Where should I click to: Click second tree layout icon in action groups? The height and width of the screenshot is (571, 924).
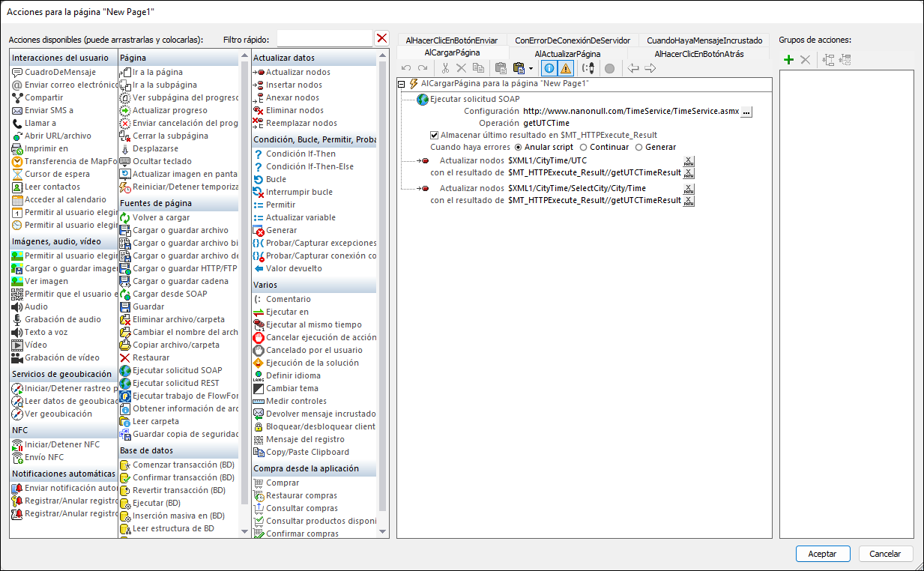(845, 59)
